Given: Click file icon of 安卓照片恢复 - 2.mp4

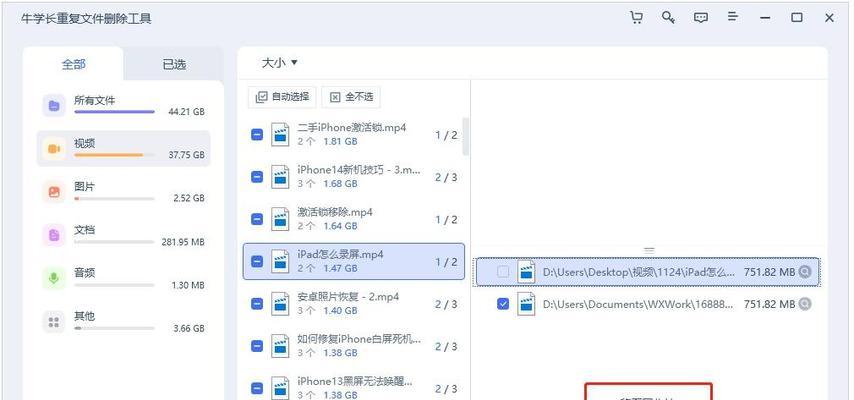Looking at the screenshot, I should (x=280, y=304).
